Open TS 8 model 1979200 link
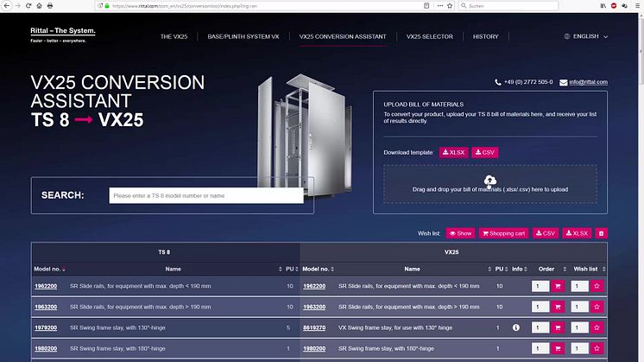Image resolution: width=644 pixels, height=362 pixels. 46,327
